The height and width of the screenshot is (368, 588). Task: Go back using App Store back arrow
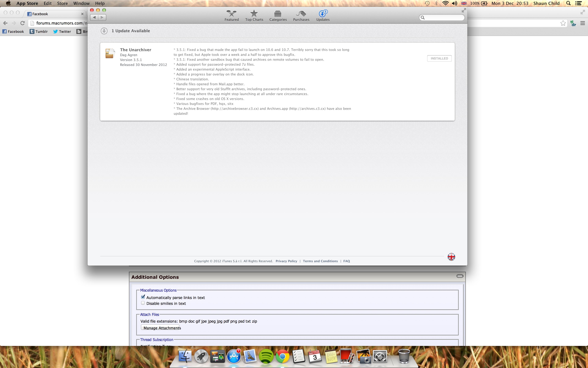click(x=94, y=17)
